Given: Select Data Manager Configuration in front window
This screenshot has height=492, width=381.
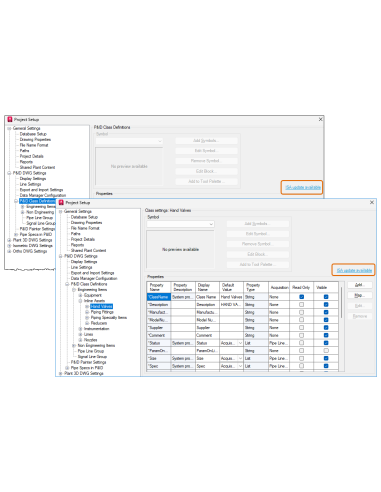Looking at the screenshot, I should pos(94,278).
